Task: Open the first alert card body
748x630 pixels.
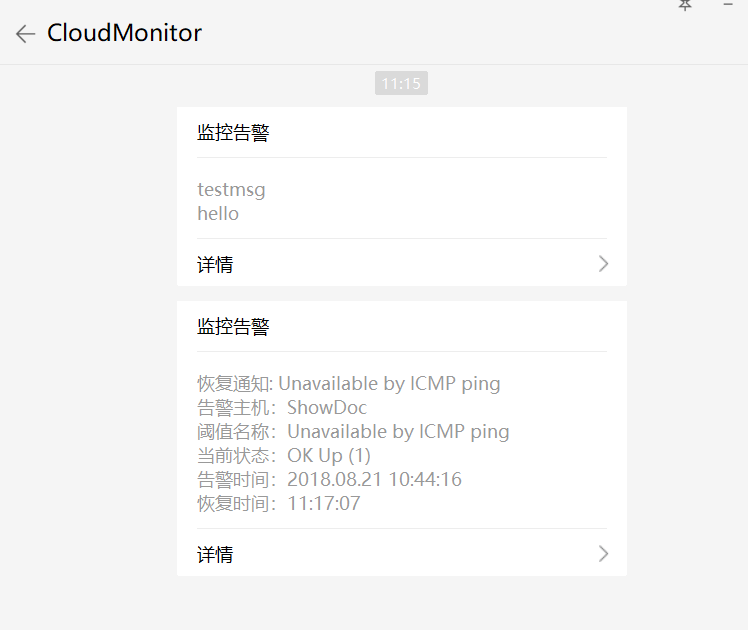Action: click(402, 196)
